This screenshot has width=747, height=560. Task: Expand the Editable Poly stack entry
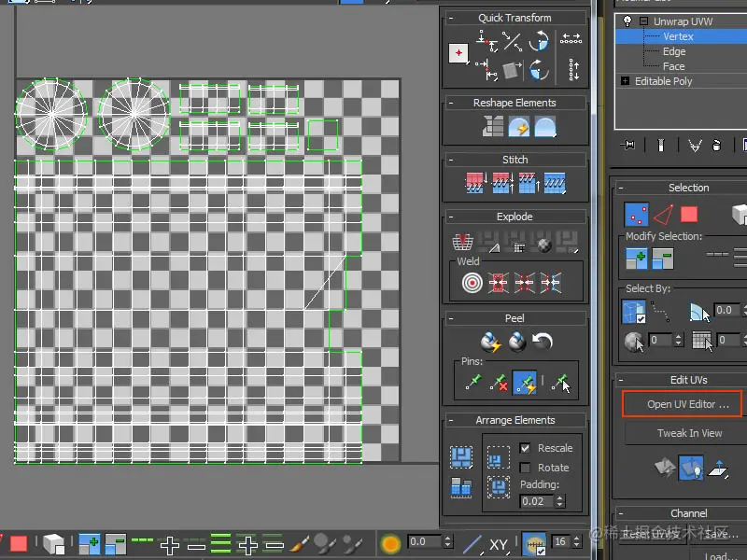[625, 81]
